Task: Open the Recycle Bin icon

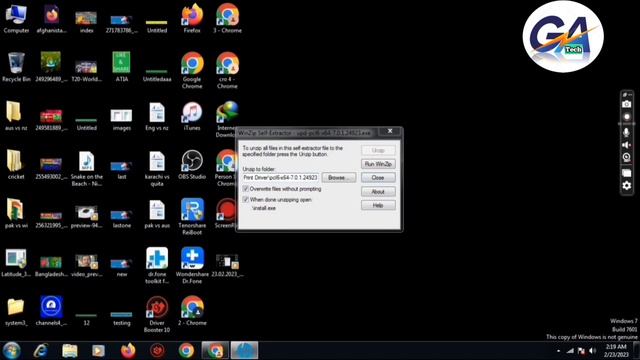Action: pos(16,67)
